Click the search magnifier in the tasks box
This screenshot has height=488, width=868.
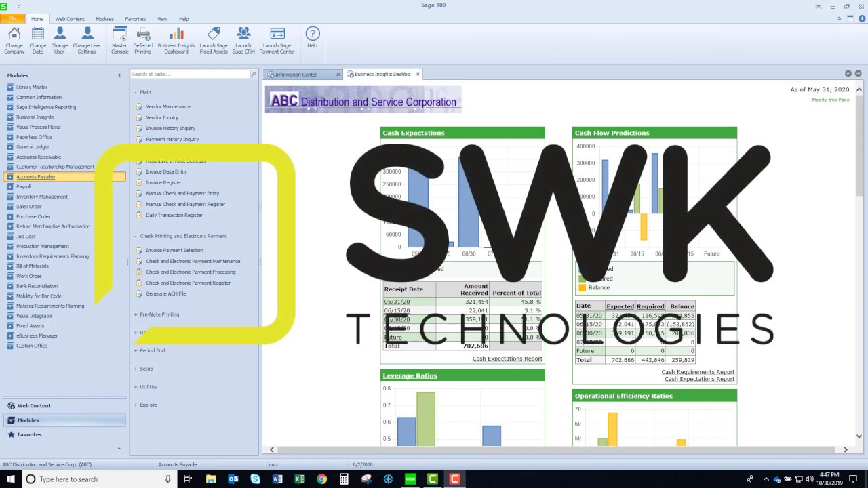[x=254, y=74]
